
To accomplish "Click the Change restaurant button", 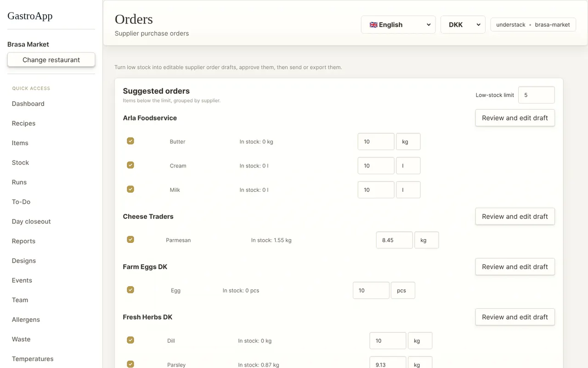I will click(x=51, y=60).
